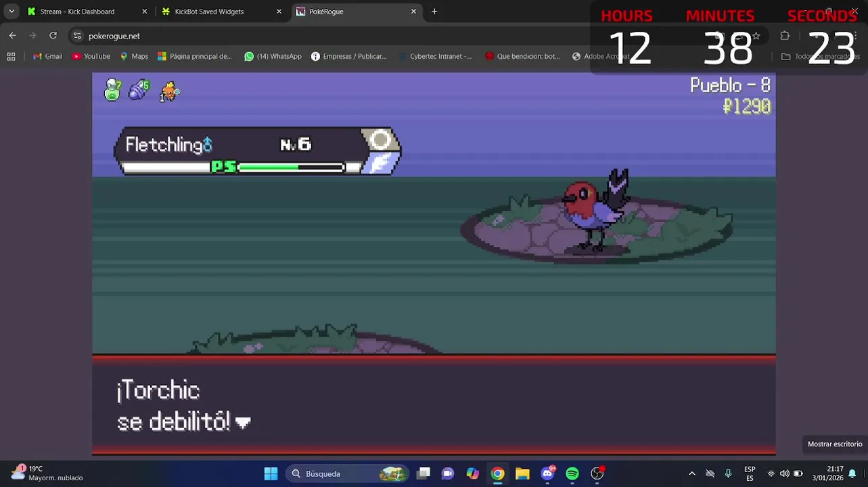Go back to previous page
Image resolution: width=868 pixels, height=487 pixels.
pos(12,36)
